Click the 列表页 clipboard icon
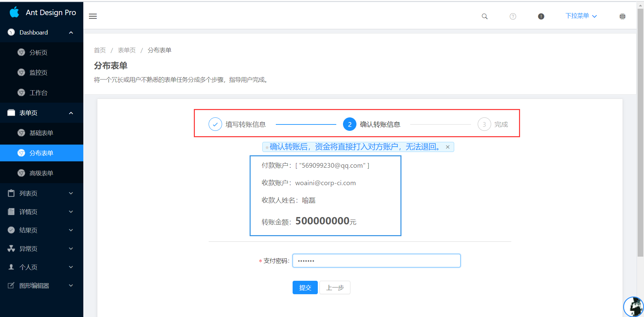The image size is (644, 317). coord(11,193)
